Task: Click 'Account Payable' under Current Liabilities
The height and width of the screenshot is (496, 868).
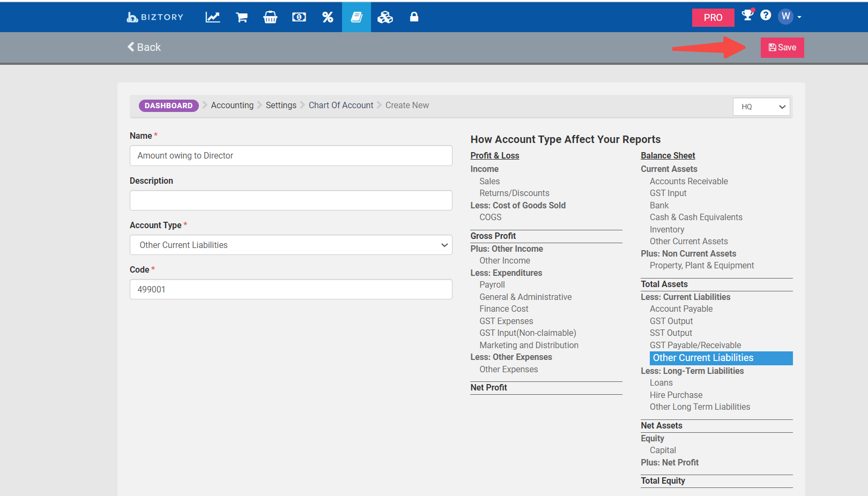Action: (x=681, y=309)
